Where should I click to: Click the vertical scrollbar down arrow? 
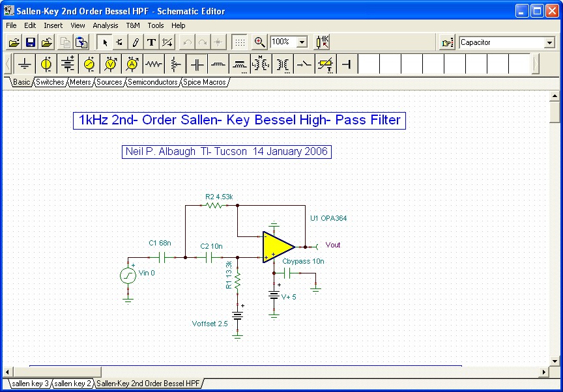[x=555, y=361]
